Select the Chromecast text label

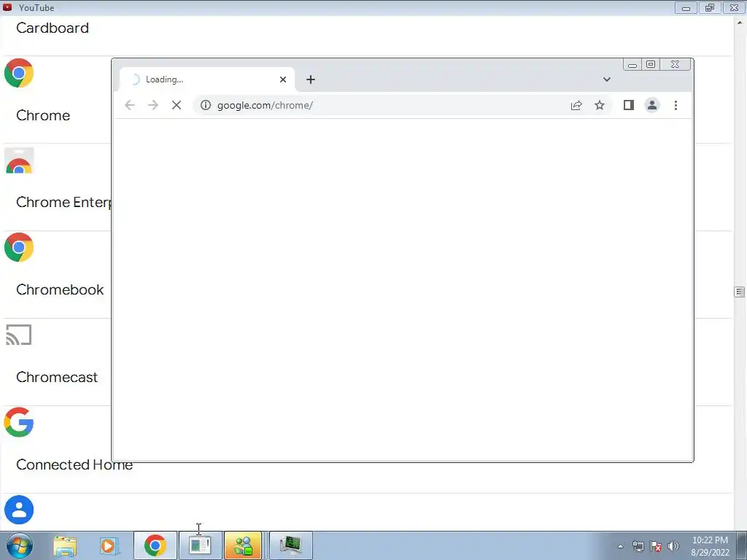[57, 377]
